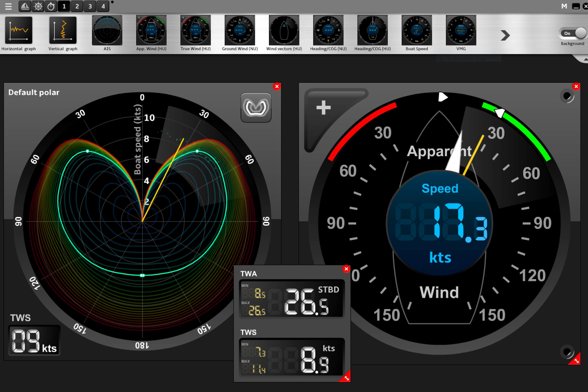Open the polar butterfly icon in Default polar panel

(x=256, y=107)
